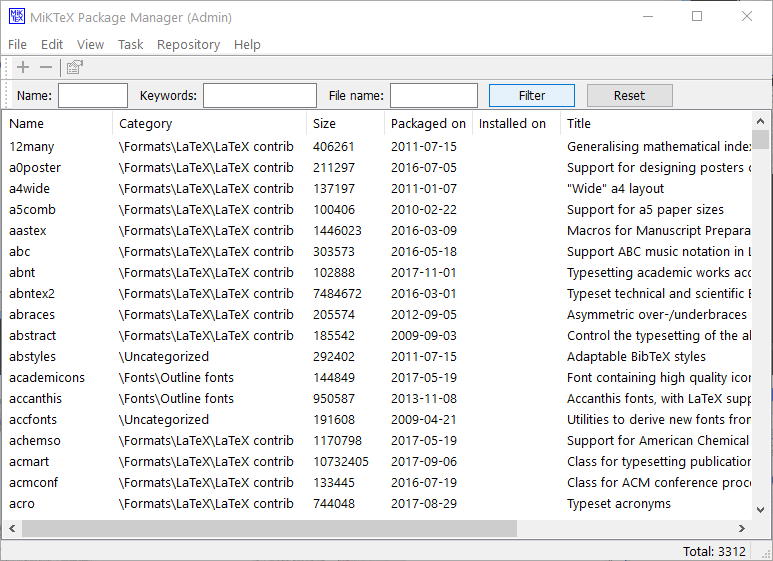Focus the Name filter input field
Viewport: 773px width, 561px height.
(x=93, y=96)
